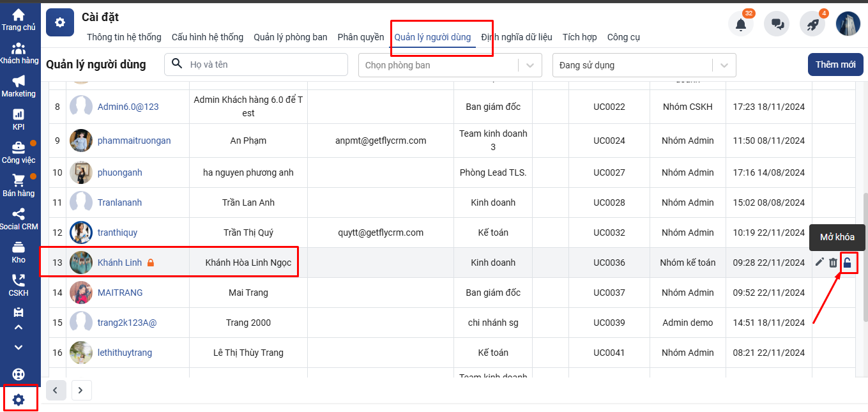The image size is (868, 412).
Task: Click the trash icon for Khánh Linh
Action: (833, 263)
